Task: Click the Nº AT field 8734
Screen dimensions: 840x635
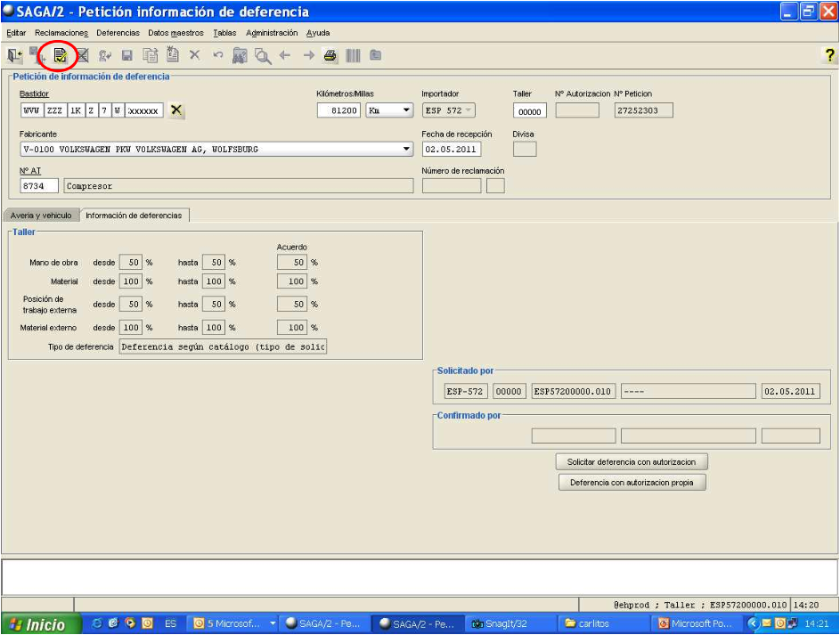Action: click(39, 186)
